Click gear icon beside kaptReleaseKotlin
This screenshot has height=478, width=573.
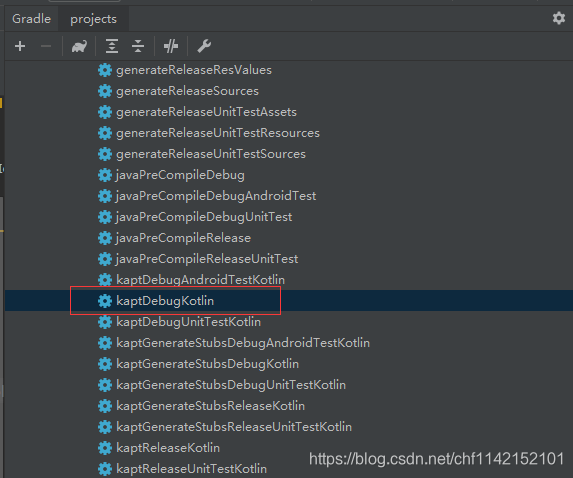click(x=105, y=448)
